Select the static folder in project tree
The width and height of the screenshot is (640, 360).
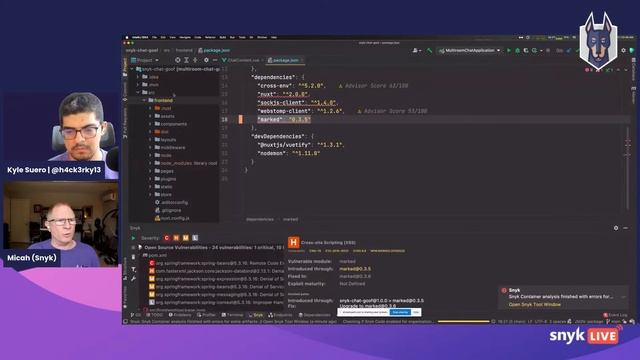(163, 187)
